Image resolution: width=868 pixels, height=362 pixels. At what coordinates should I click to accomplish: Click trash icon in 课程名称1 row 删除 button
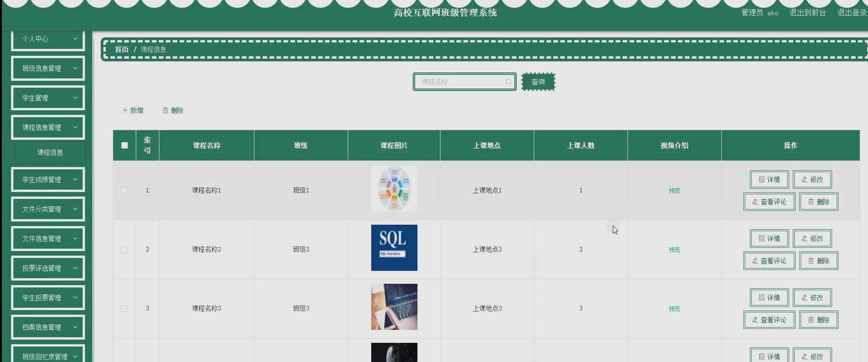(x=811, y=202)
